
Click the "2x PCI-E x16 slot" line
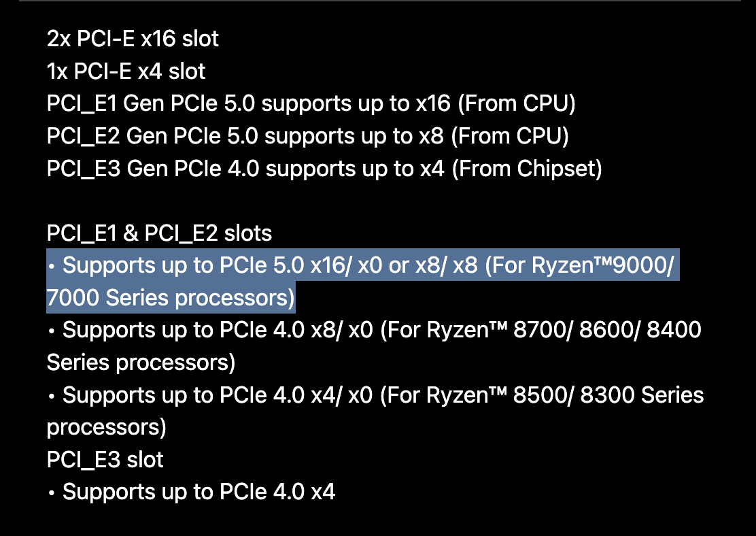[133, 39]
